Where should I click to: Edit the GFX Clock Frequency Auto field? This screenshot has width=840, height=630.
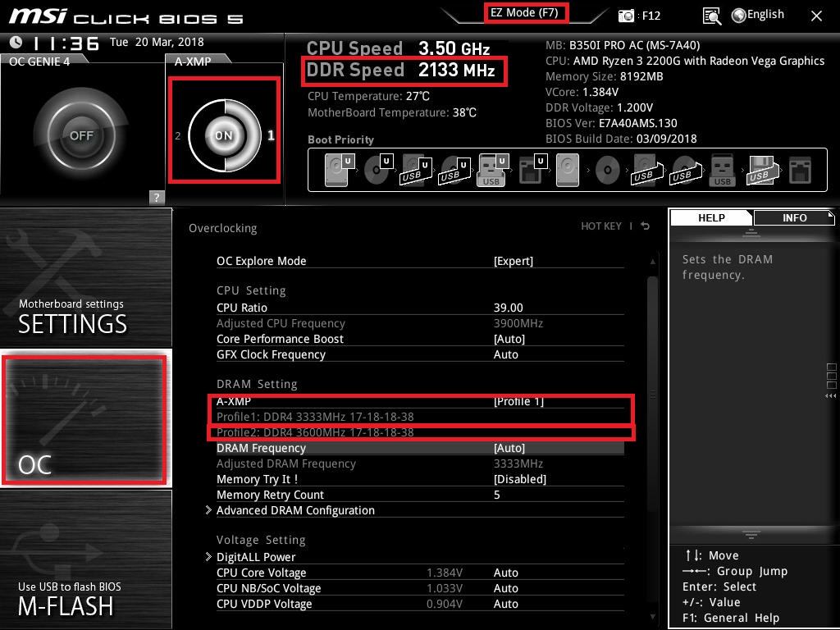[506, 354]
